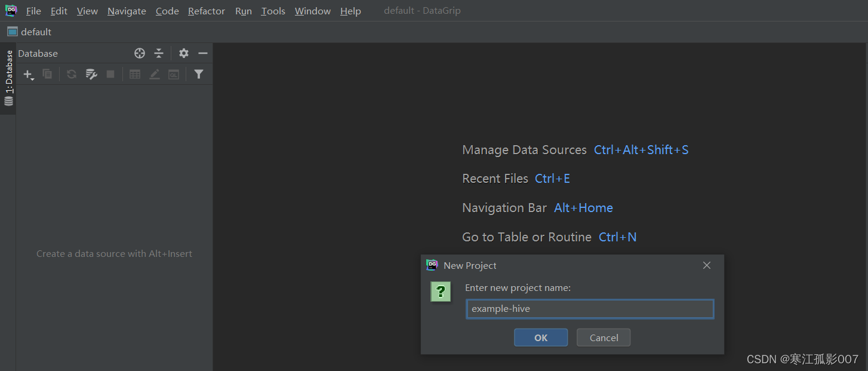
Task: Click the table editor icon
Action: [136, 74]
